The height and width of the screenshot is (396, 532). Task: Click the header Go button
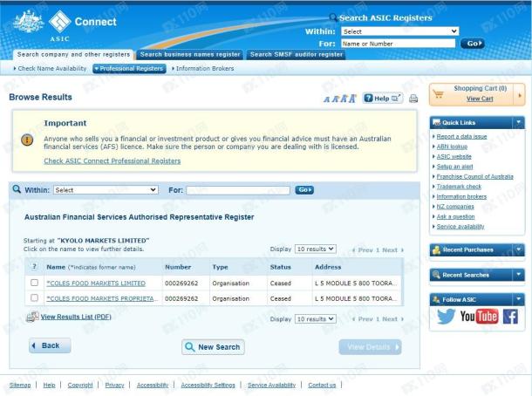(x=473, y=44)
